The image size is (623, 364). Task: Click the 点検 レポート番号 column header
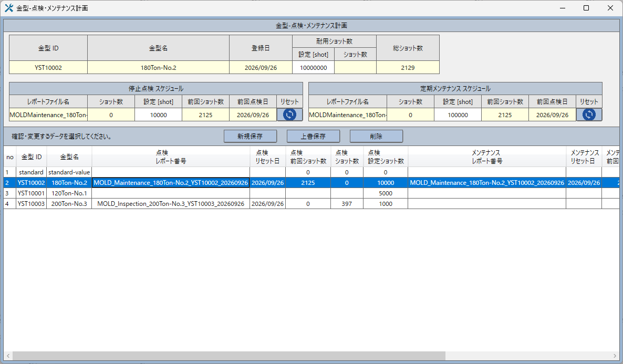tap(171, 157)
